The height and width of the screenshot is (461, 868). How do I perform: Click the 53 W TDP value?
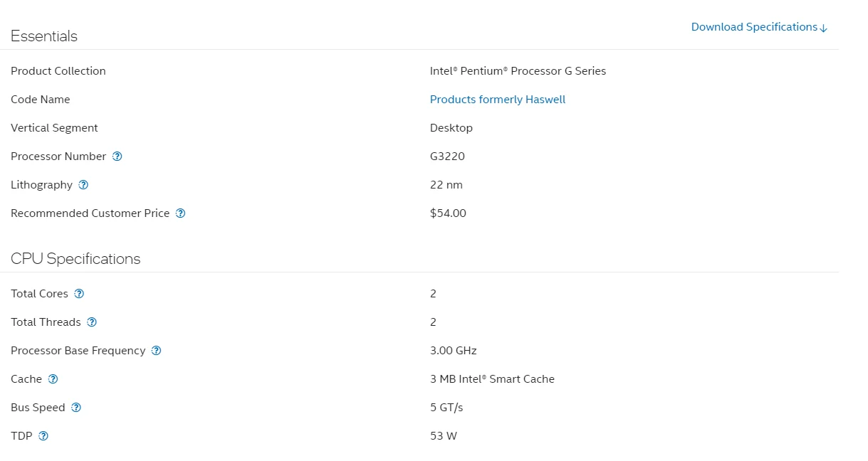(444, 436)
